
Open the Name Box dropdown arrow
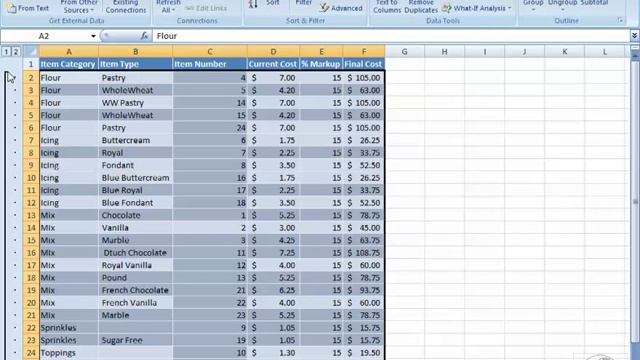click(93, 36)
